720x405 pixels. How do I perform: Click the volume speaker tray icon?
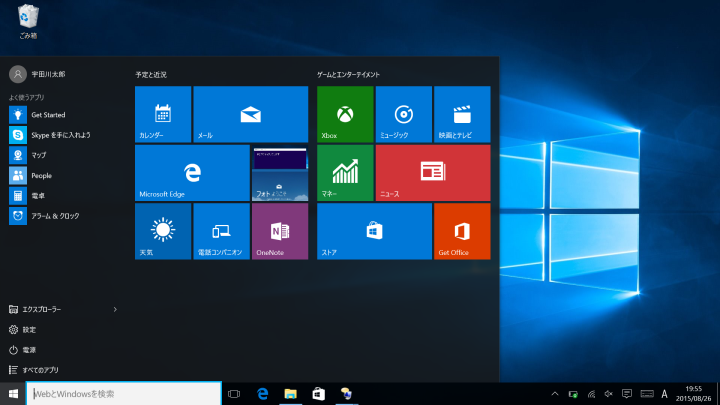[608, 394]
